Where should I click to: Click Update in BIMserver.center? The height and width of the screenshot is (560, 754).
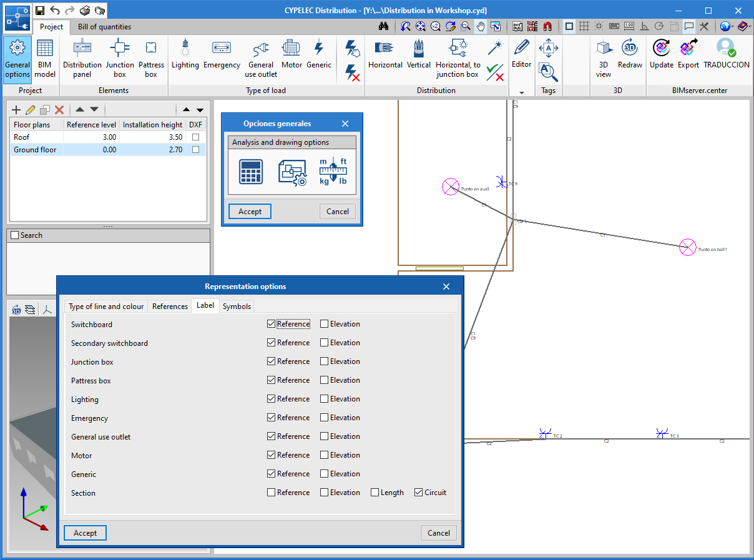pyautogui.click(x=662, y=54)
